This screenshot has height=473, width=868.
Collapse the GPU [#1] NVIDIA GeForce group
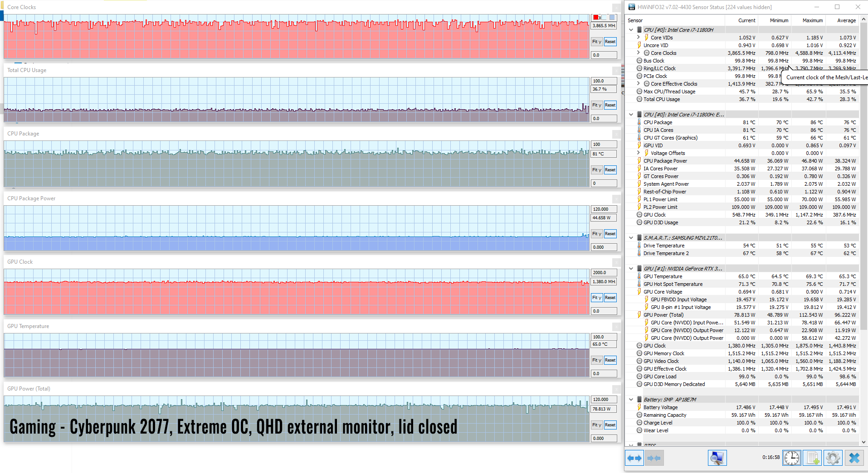pyautogui.click(x=631, y=269)
